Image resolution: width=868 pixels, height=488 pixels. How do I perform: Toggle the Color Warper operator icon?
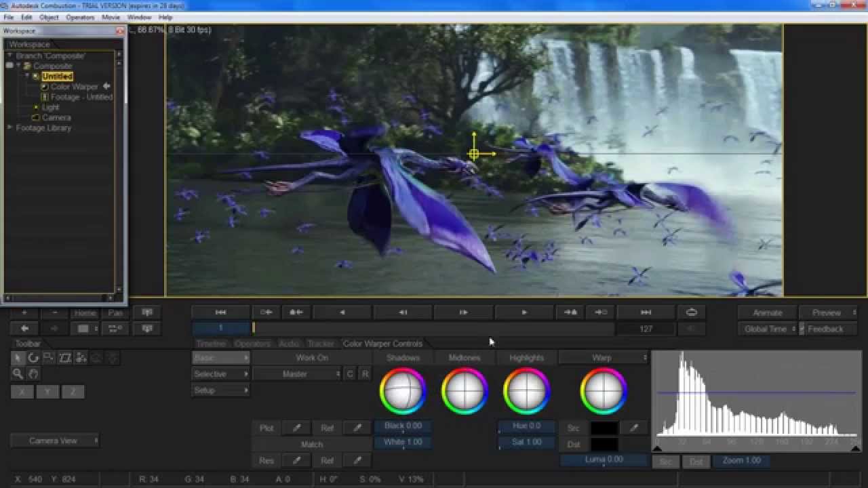pyautogui.click(x=45, y=87)
